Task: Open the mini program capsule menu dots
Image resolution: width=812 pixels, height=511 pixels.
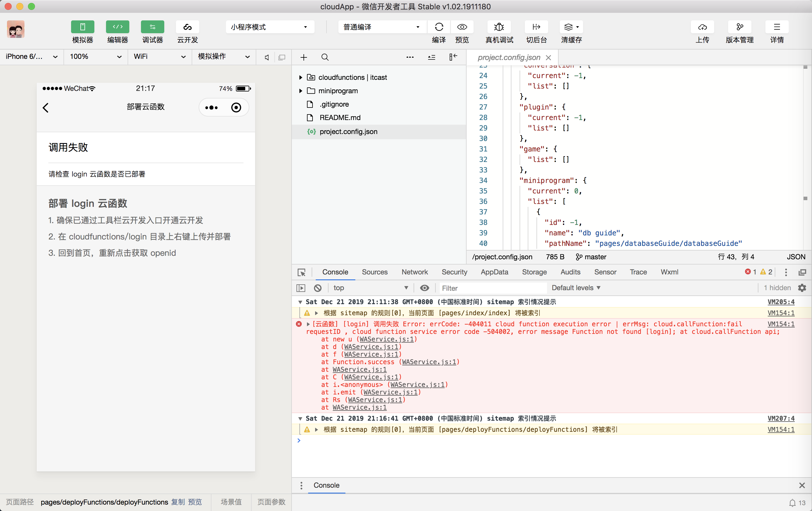Action: pos(211,108)
